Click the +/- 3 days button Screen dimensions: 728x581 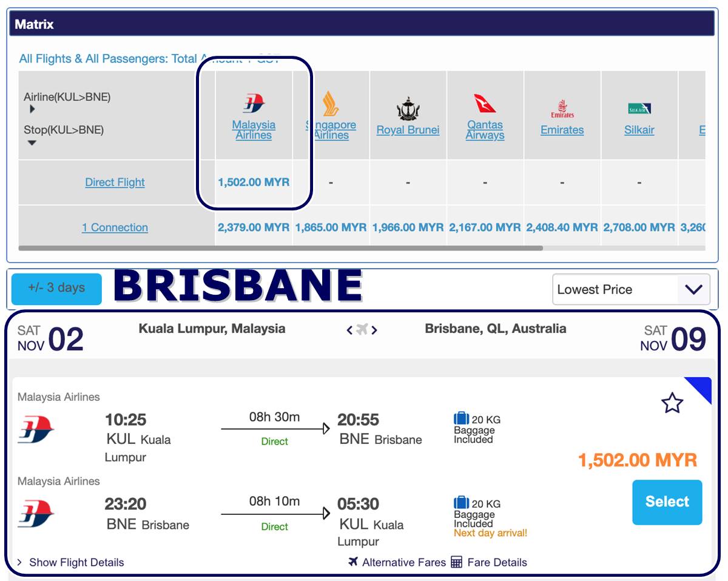click(56, 289)
